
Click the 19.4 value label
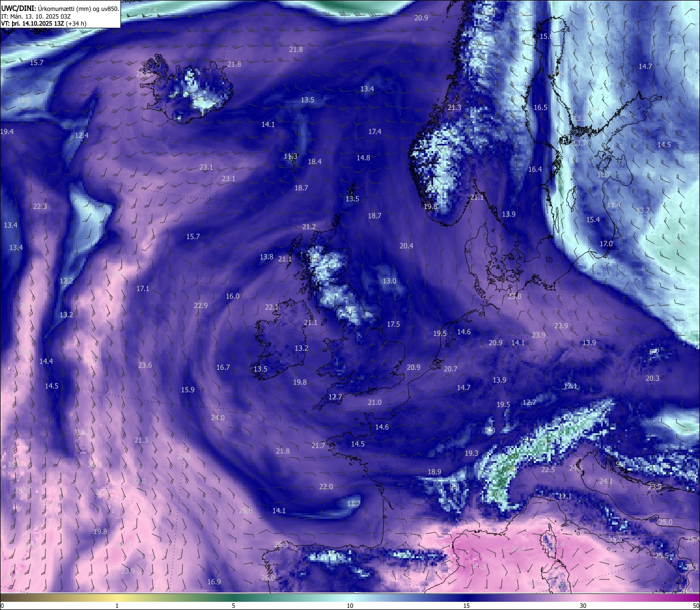[x=7, y=132]
